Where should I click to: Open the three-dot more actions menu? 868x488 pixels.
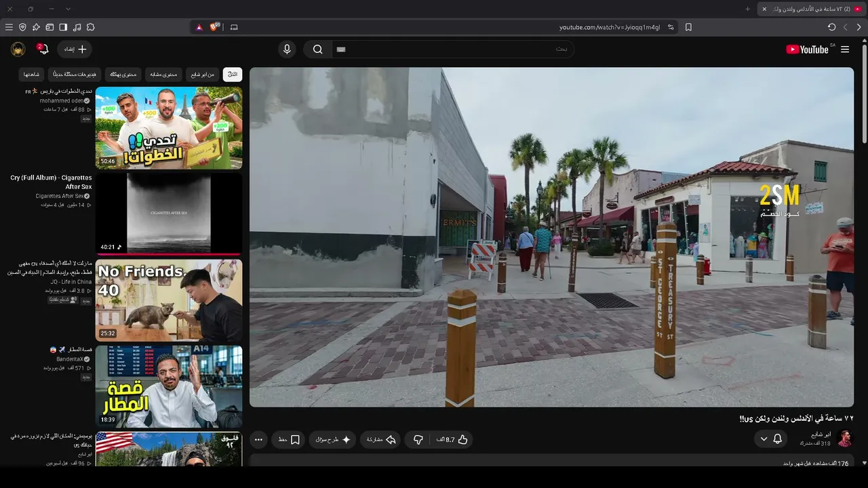tap(258, 440)
